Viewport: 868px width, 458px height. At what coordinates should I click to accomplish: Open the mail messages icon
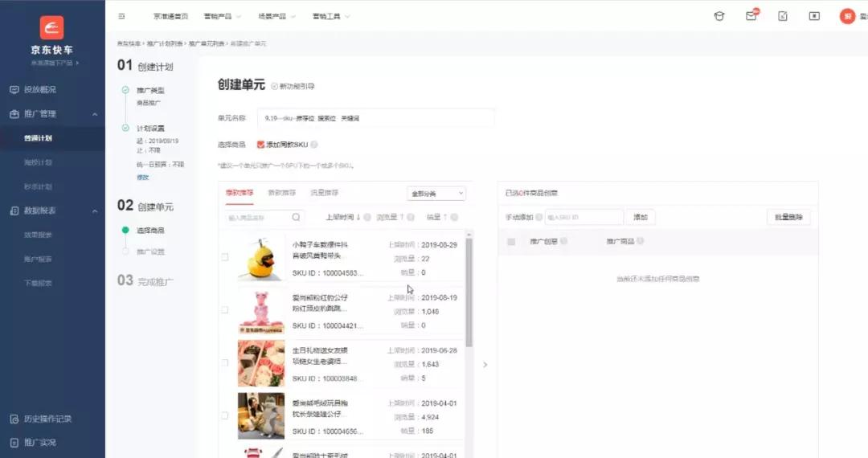pos(751,15)
